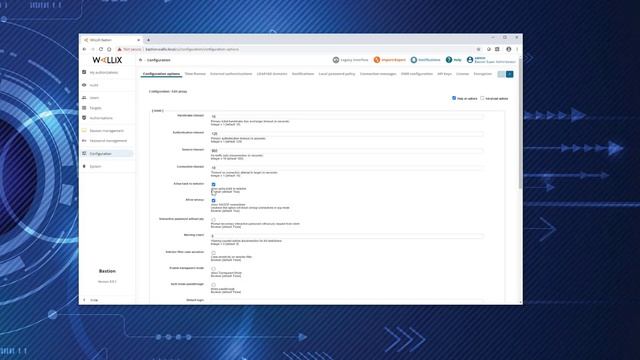
Task: Open the browser three-dot menu
Action: [517, 49]
